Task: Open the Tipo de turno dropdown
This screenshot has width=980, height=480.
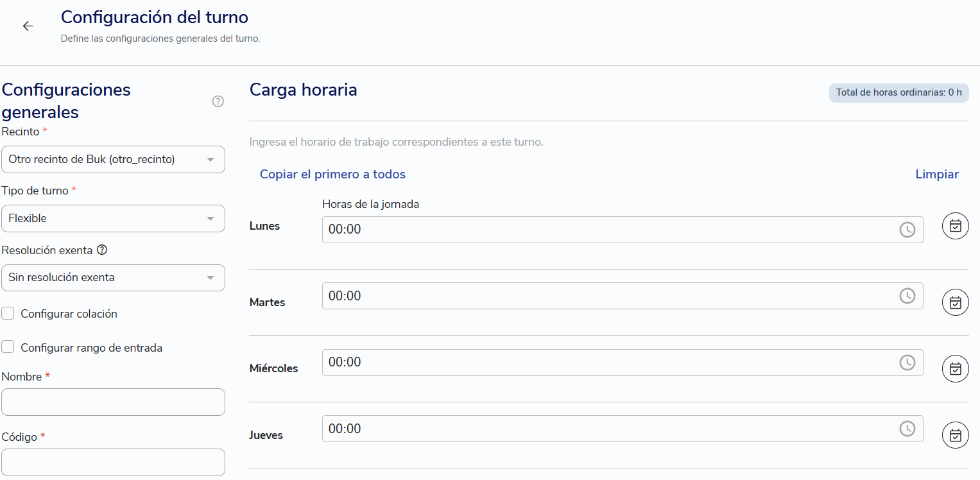Action: [113, 218]
